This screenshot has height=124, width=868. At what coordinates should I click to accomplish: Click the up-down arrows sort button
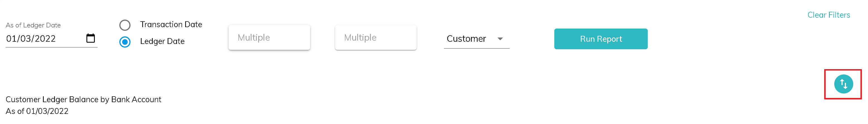(843, 84)
